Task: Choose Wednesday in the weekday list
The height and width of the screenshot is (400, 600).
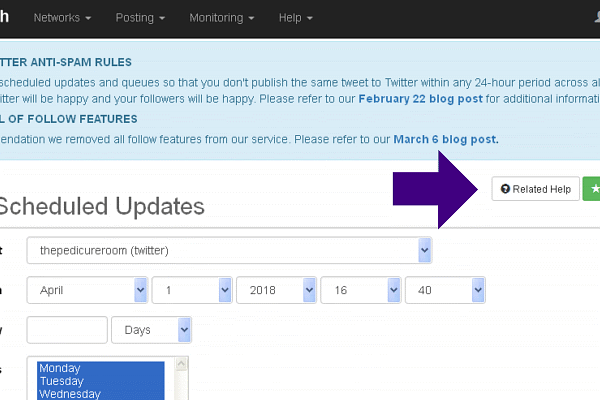Action: (x=69, y=394)
